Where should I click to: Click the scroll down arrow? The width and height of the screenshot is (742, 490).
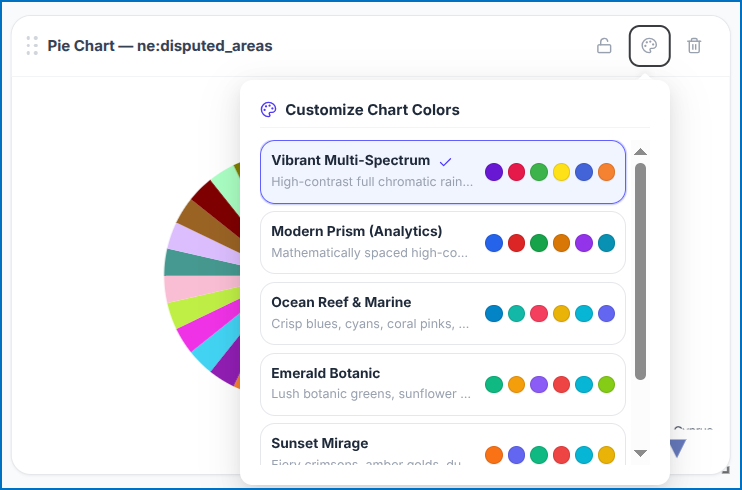point(640,453)
